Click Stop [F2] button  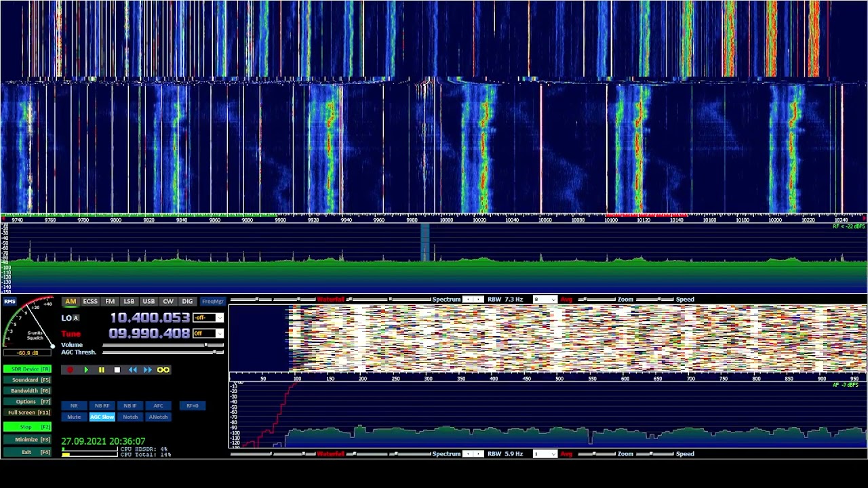[27, 427]
